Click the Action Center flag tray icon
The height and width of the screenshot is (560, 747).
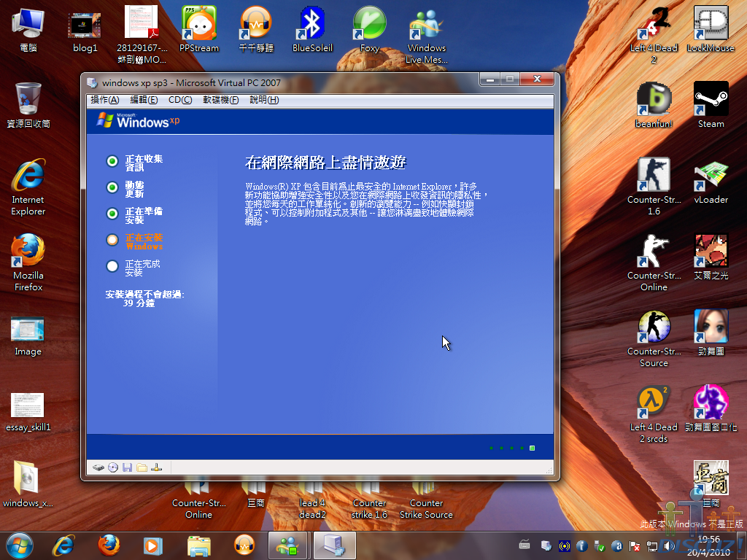coord(635,545)
